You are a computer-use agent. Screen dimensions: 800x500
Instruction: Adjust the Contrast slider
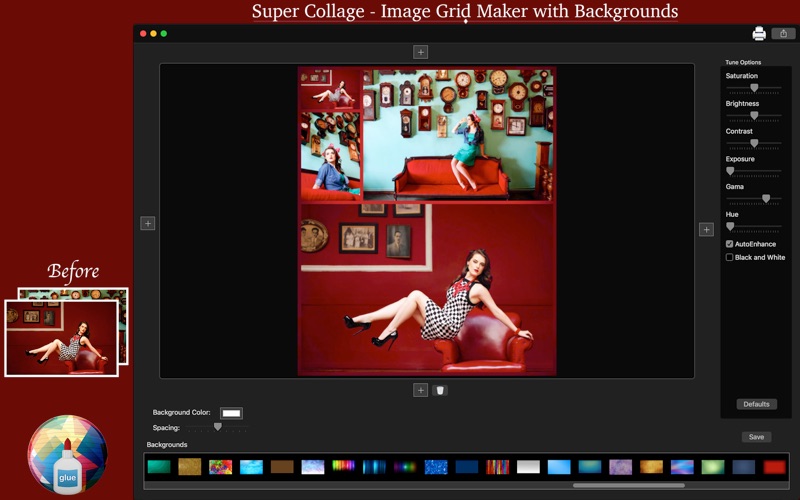click(754, 143)
